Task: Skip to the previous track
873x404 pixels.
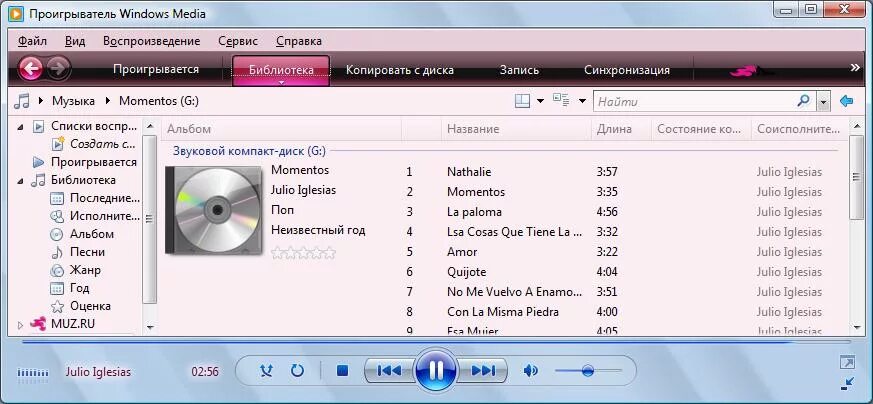Action: (x=389, y=371)
